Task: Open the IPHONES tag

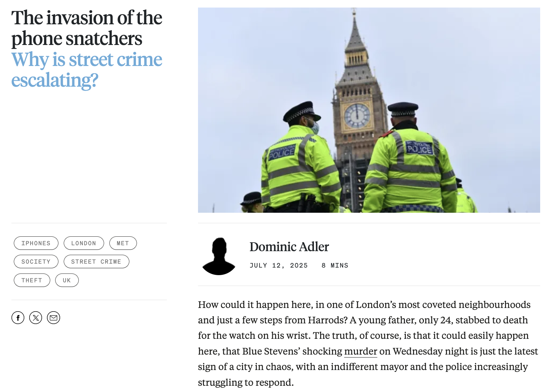Action: 36,243
